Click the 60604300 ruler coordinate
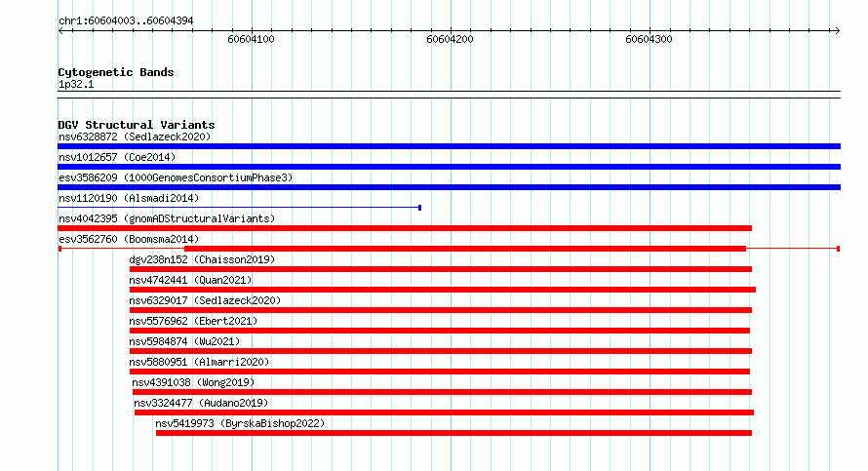This screenshot has height=471, width=868. 649,39
